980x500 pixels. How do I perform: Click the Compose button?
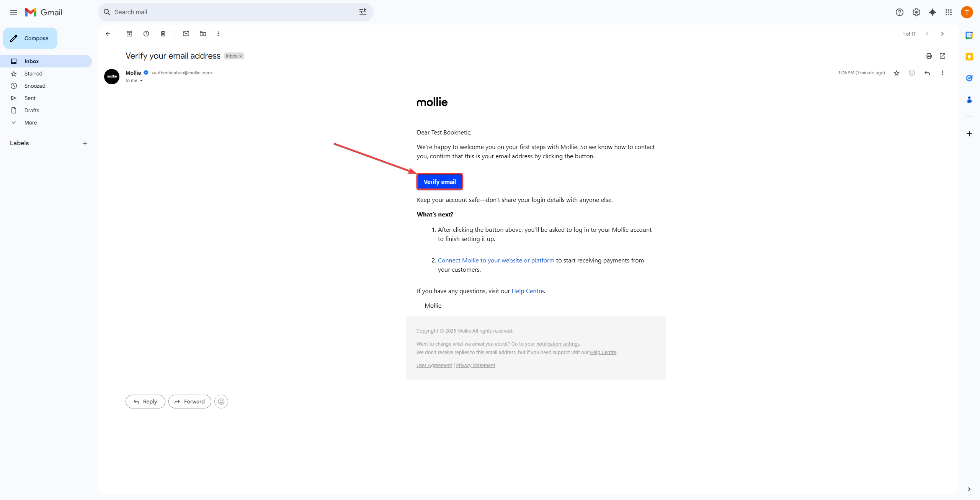tap(30, 38)
